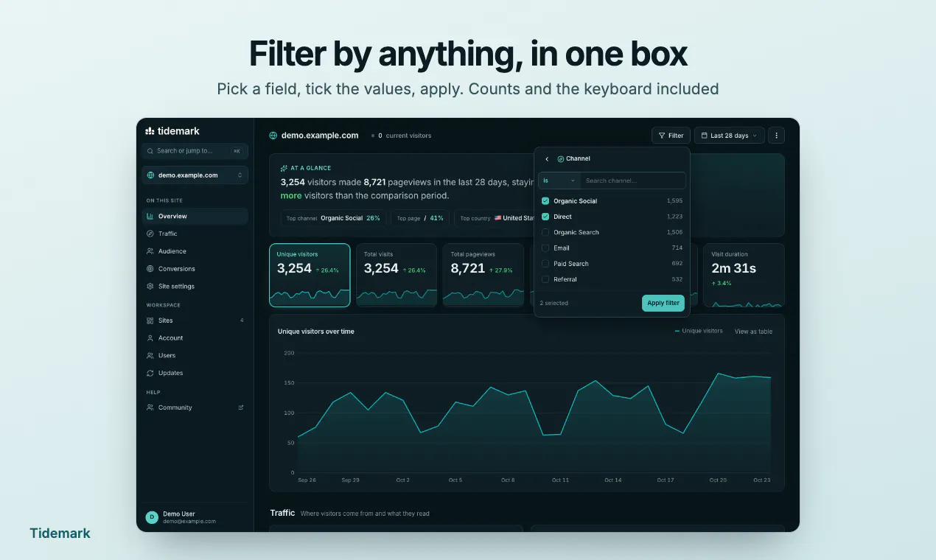
Task: Open the Sites workspace page
Action: (195, 321)
